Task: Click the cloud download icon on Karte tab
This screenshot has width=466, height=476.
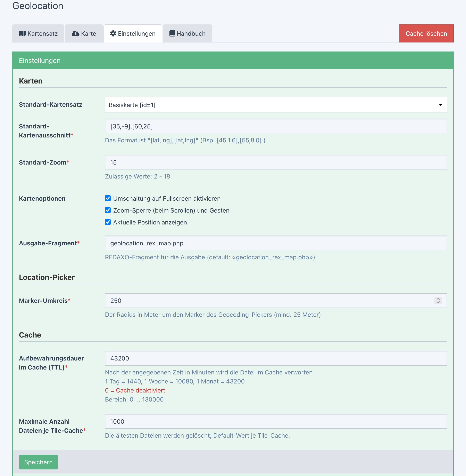Action: click(x=75, y=34)
